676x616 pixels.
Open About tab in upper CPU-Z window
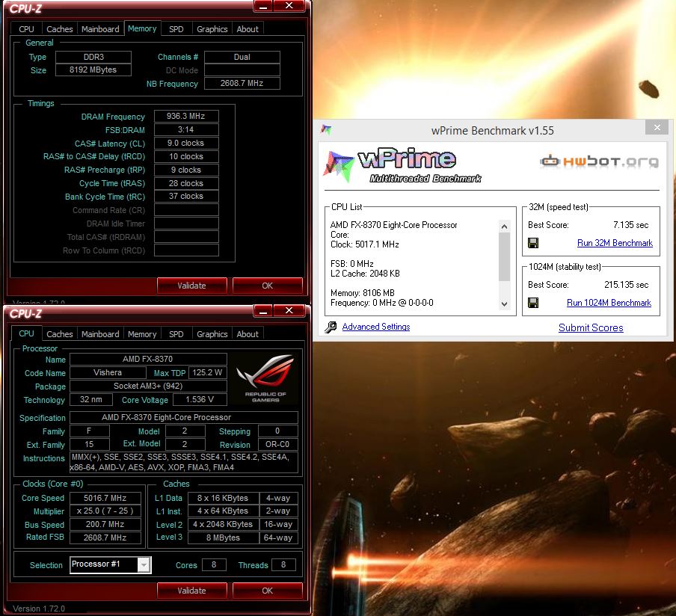pos(248,29)
